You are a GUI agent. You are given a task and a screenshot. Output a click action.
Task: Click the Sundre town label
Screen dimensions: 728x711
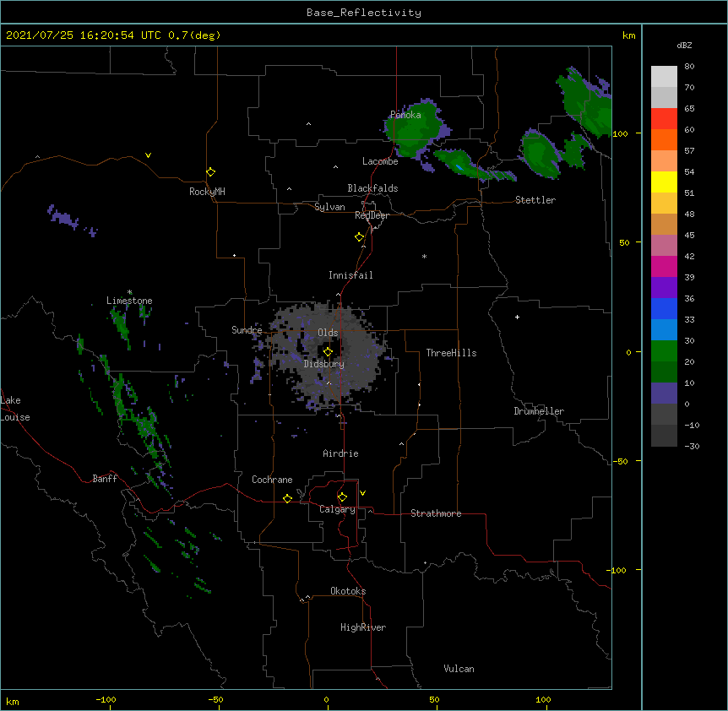[x=247, y=330]
